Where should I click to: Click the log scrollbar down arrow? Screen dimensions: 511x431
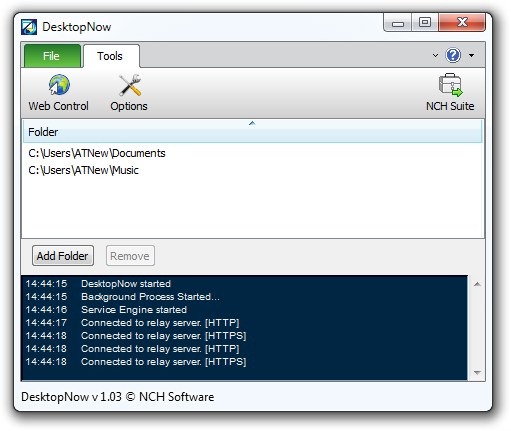coord(477,372)
